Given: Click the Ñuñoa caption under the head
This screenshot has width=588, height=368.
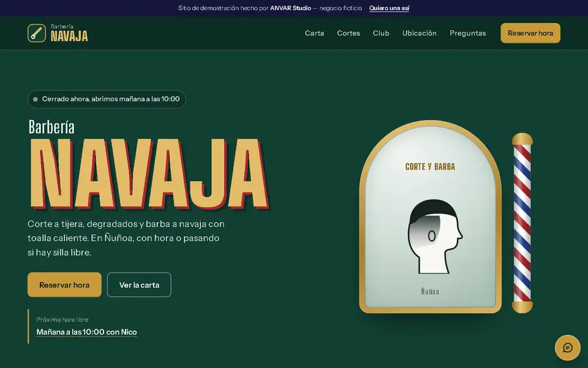Looking at the screenshot, I should [x=430, y=291].
